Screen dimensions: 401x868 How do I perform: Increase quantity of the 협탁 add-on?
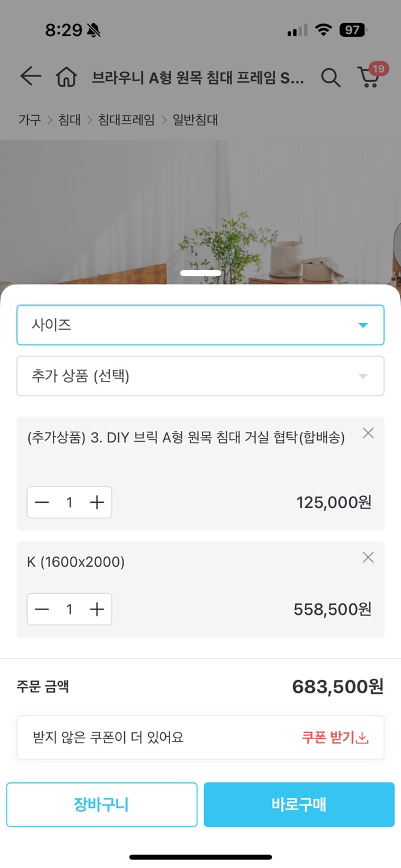pos(96,502)
